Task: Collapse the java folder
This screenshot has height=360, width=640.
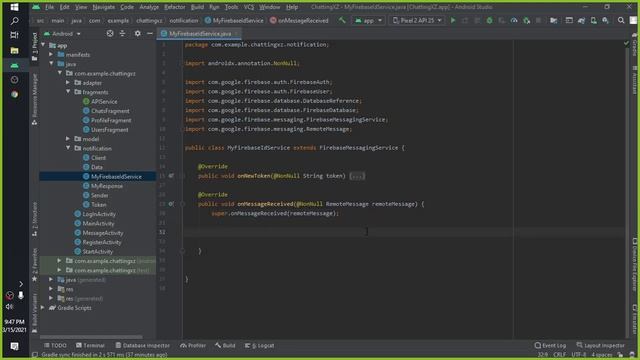Action: [51, 64]
